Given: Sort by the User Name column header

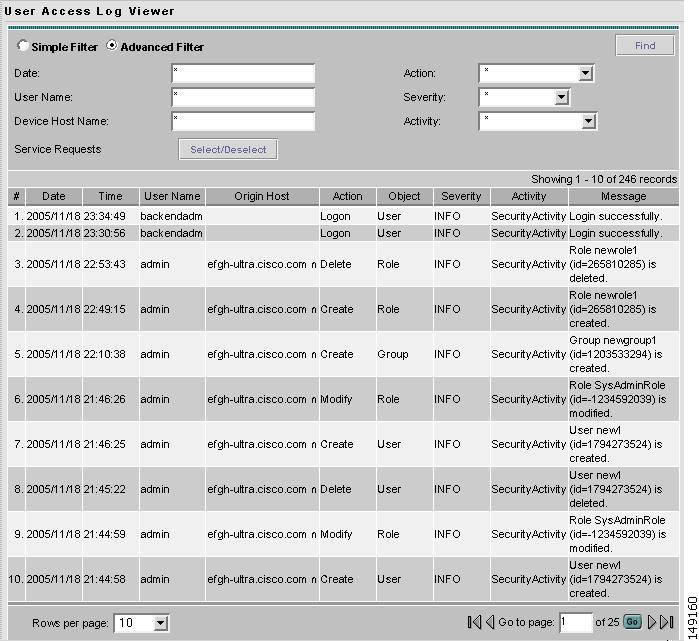Looking at the screenshot, I should [x=172, y=196].
